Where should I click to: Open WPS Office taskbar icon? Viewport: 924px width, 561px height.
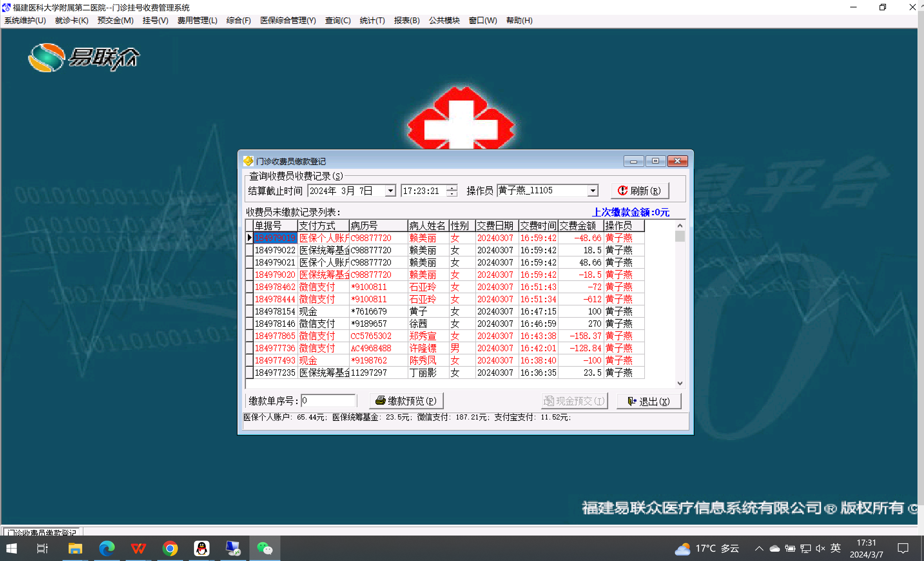tap(138, 549)
